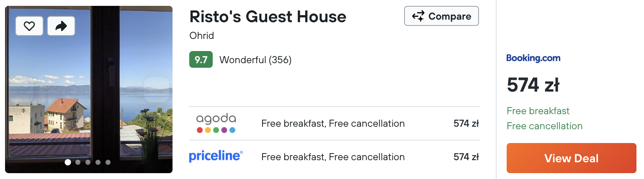
Task: Click the agoda logo
Action: (216, 123)
